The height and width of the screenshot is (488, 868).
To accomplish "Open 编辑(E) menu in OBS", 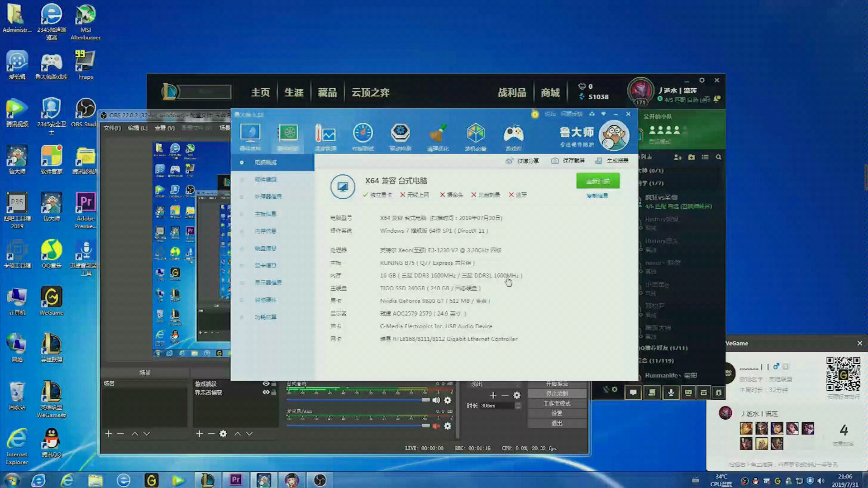I will [138, 128].
